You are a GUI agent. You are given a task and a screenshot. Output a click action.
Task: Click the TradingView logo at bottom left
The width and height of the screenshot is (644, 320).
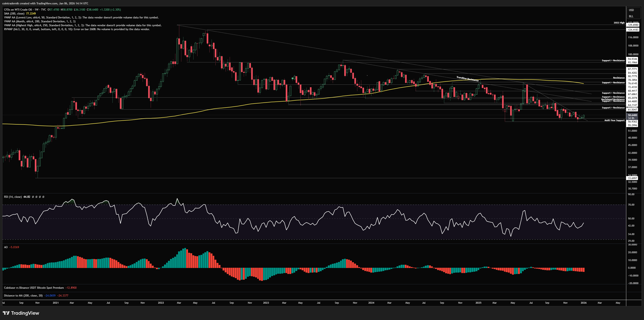[x=21, y=313]
